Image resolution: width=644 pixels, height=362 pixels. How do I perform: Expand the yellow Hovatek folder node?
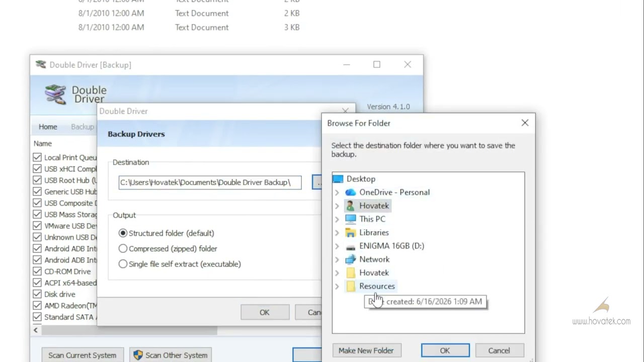click(337, 273)
